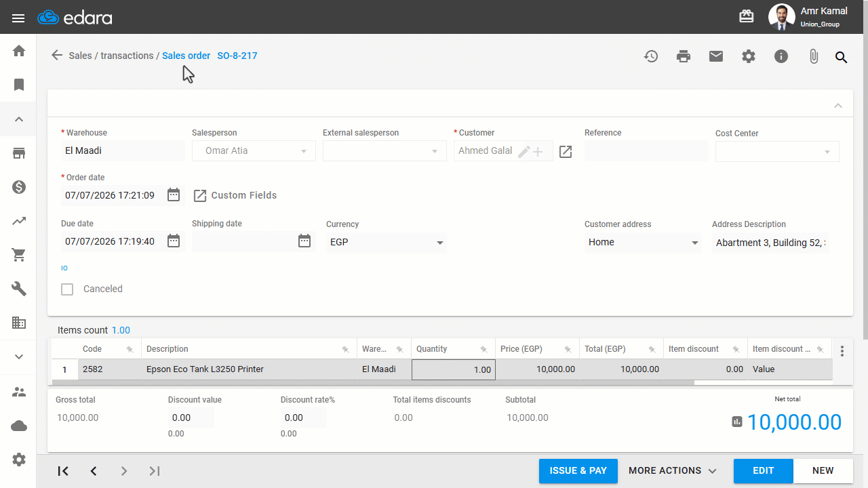Collapse the order header panel chevron
This screenshot has width=868, height=488.
pos(838,106)
